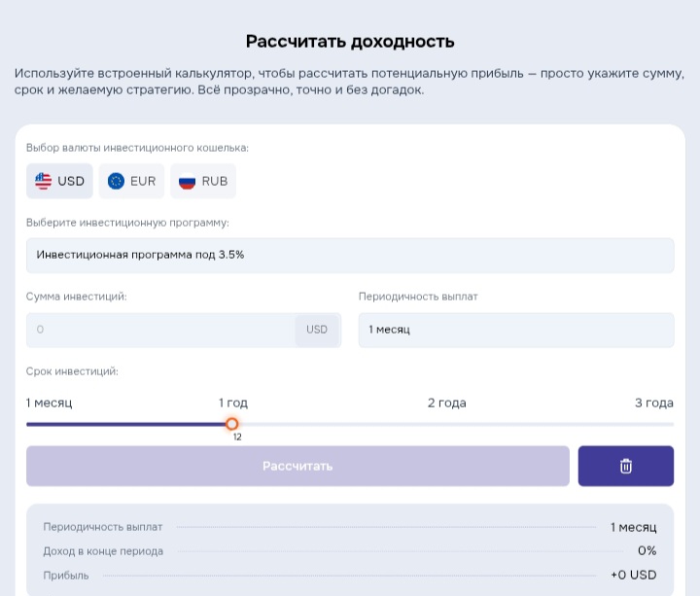Screen dimensions: 700x596
Task: Click the European Union flag icon
Action: pos(117,181)
